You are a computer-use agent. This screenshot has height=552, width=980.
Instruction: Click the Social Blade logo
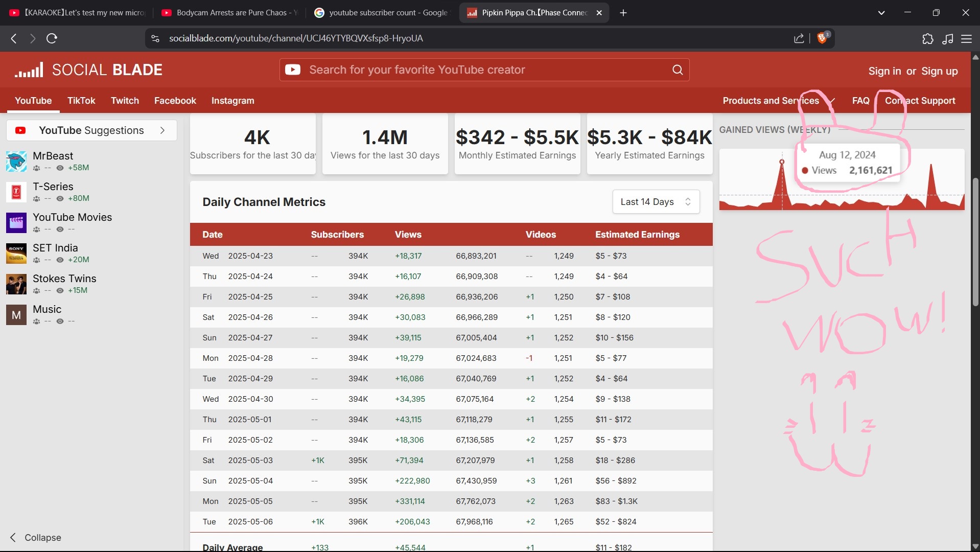[x=88, y=70]
